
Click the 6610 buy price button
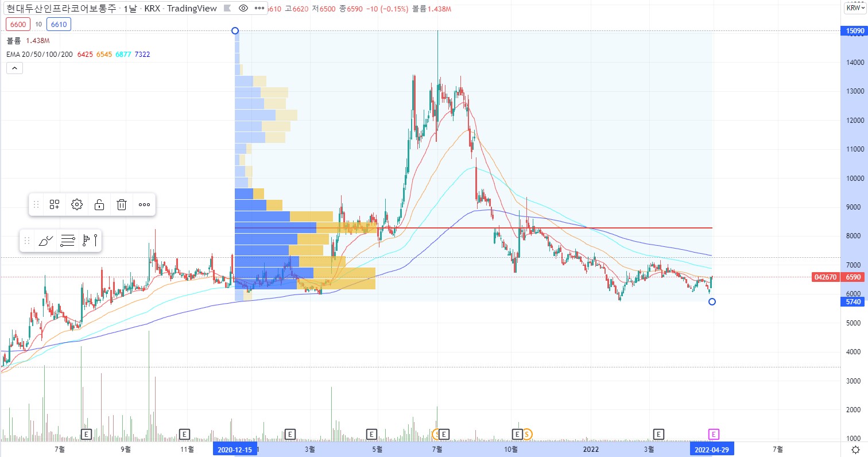(57, 24)
